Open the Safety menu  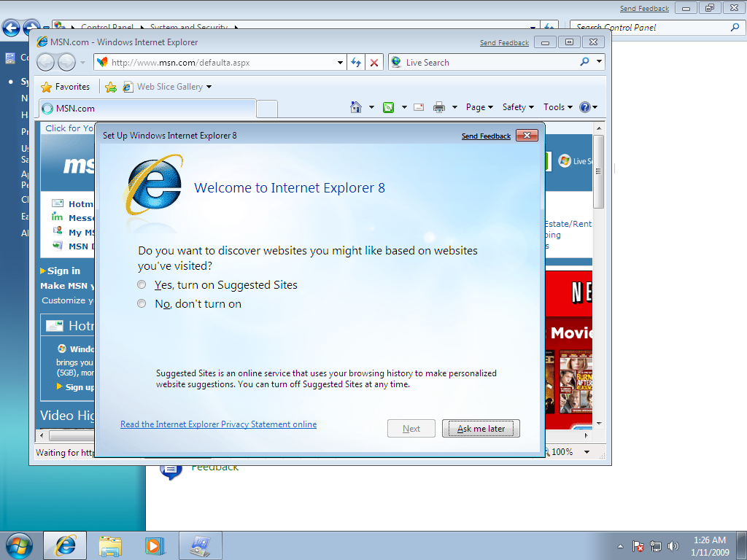pos(519,107)
